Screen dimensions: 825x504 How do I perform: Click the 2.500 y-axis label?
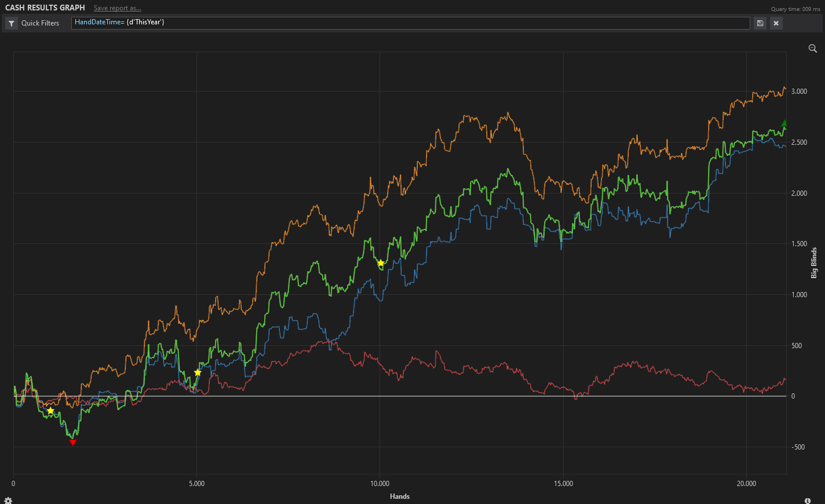[x=799, y=143]
